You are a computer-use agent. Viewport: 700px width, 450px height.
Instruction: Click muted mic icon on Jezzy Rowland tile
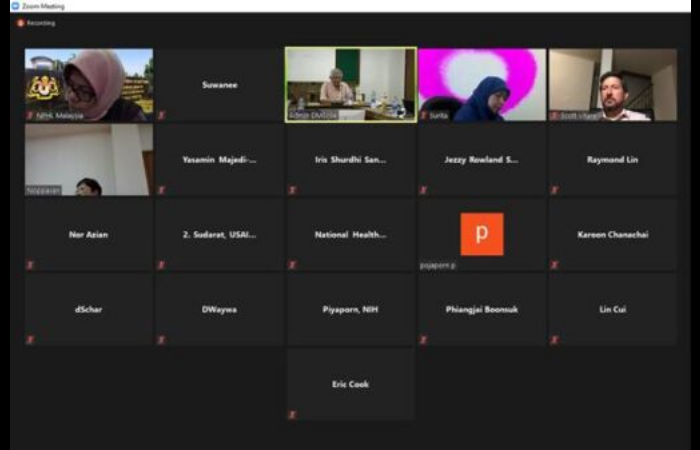click(424, 190)
